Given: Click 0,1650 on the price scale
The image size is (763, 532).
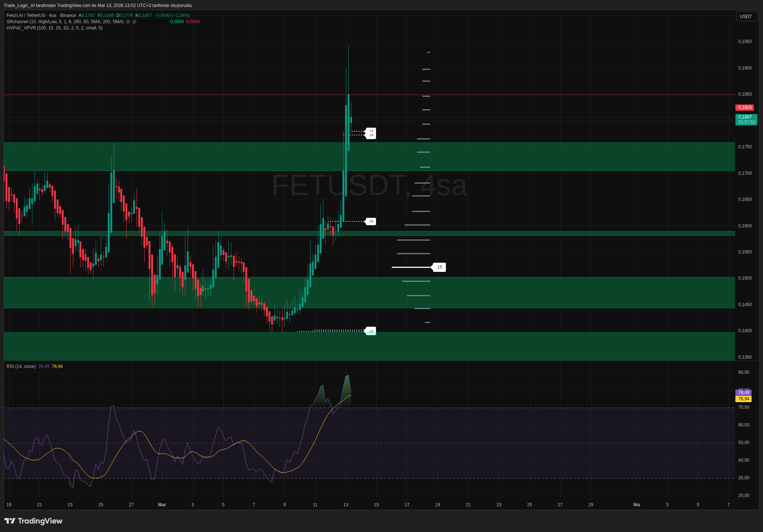Looking at the screenshot, I should (745, 199).
